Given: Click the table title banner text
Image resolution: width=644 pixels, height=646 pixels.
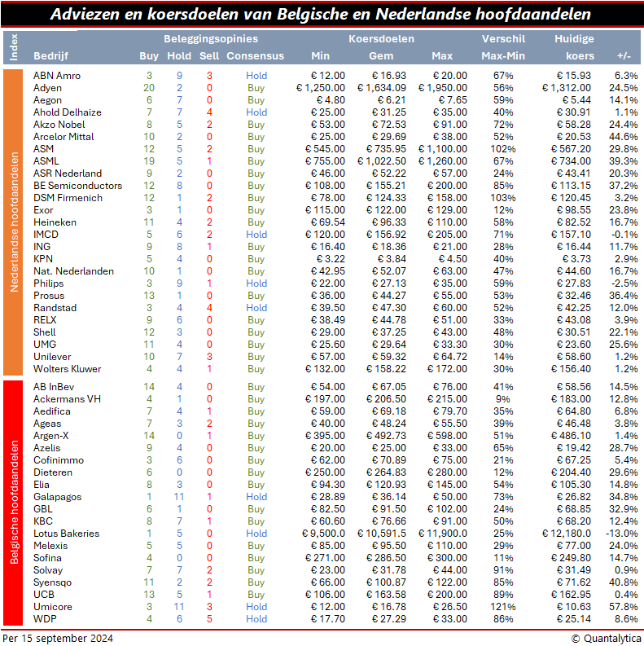Looking at the screenshot, I should [321, 14].
